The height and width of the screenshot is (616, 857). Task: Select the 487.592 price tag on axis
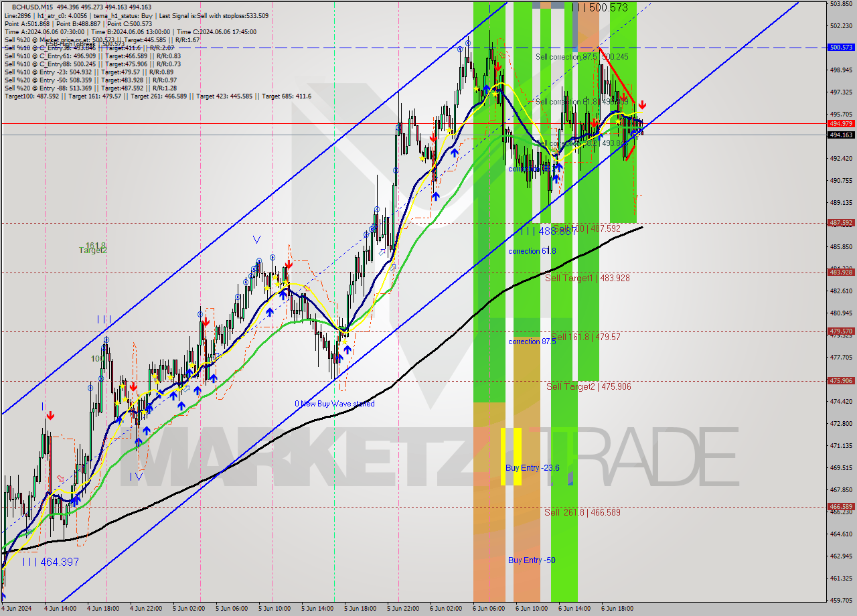click(x=841, y=223)
